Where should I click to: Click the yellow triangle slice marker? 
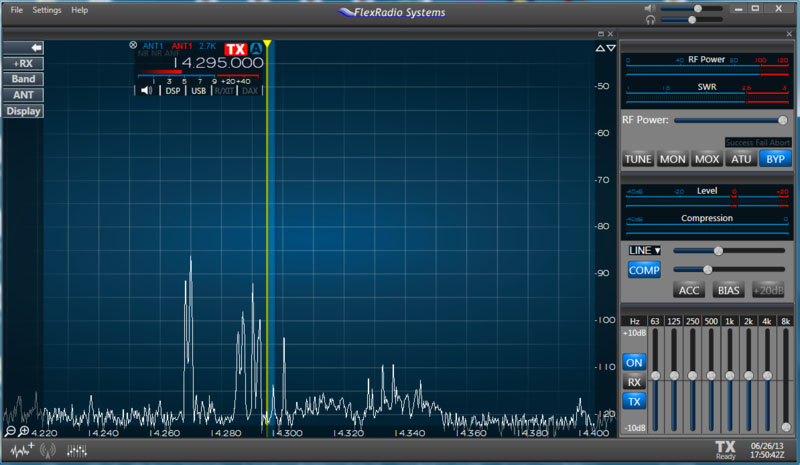point(267,44)
